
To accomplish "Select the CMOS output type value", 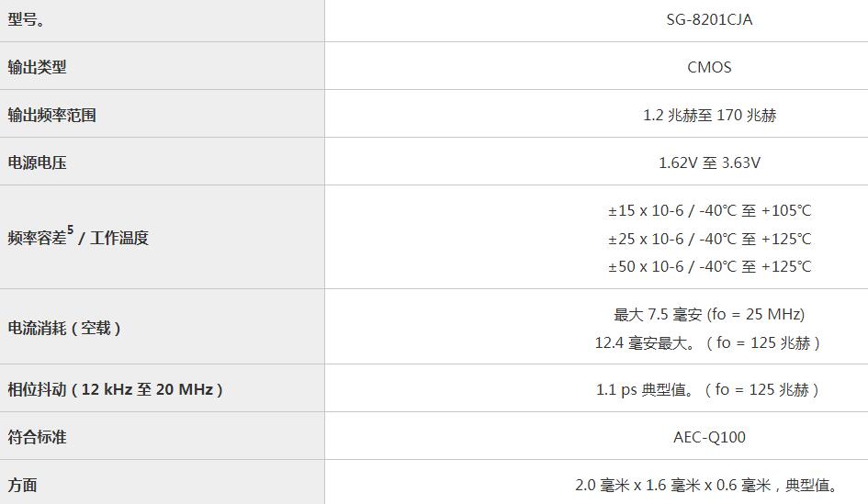I will coord(709,68).
